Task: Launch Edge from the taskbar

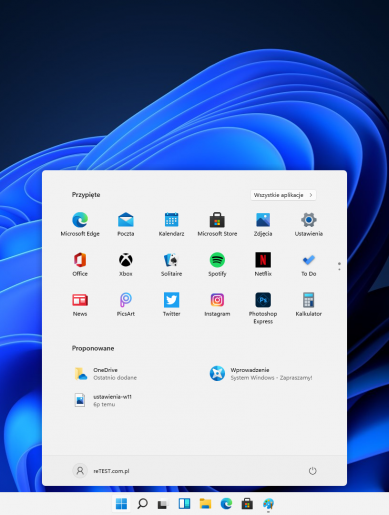Action: click(226, 504)
